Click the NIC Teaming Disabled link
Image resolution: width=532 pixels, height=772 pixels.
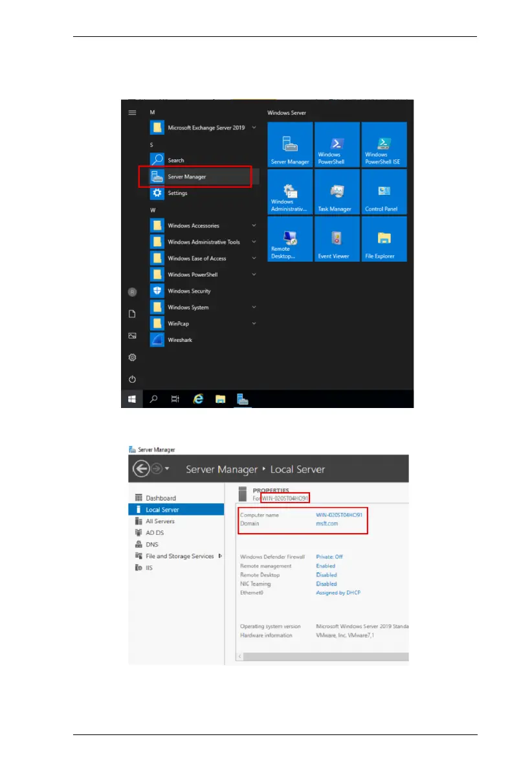point(326,584)
